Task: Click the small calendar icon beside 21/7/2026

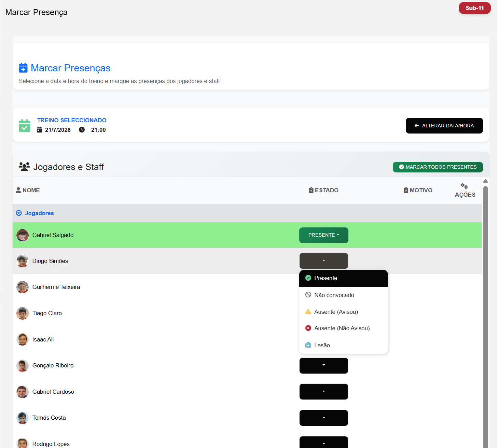Action: 39,130
